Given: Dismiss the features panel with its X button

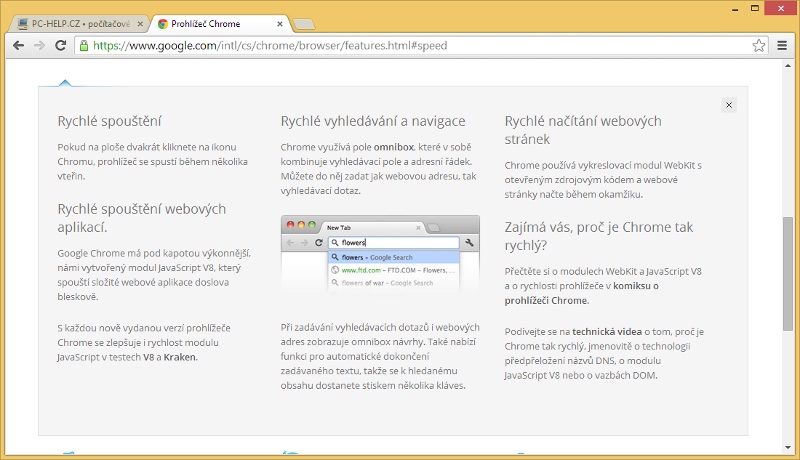Looking at the screenshot, I should coord(729,105).
